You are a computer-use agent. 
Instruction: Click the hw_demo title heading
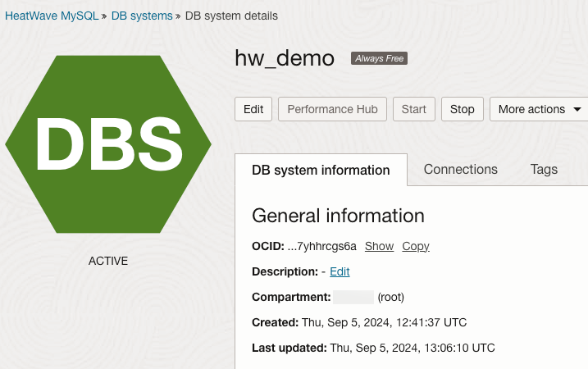[285, 58]
